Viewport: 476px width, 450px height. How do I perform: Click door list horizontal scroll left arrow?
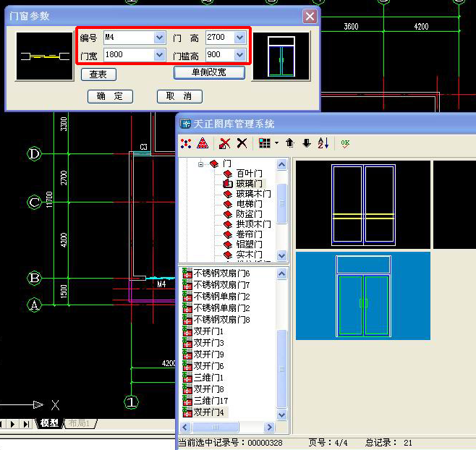185,428
